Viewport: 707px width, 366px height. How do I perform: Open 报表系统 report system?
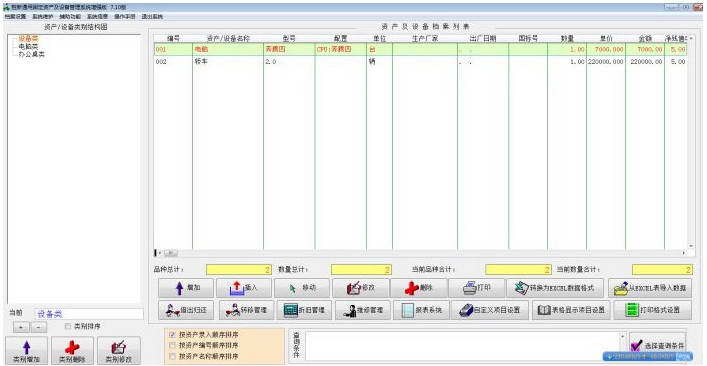(421, 310)
